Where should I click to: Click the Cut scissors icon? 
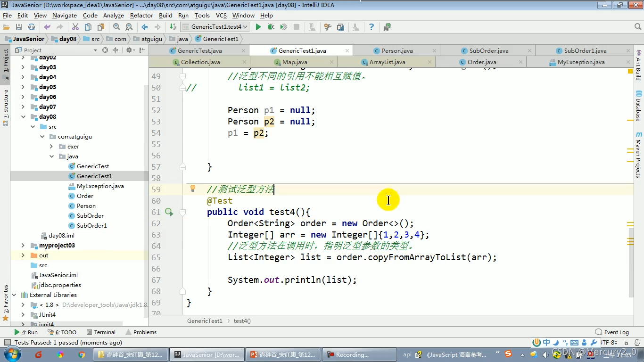tap(75, 27)
